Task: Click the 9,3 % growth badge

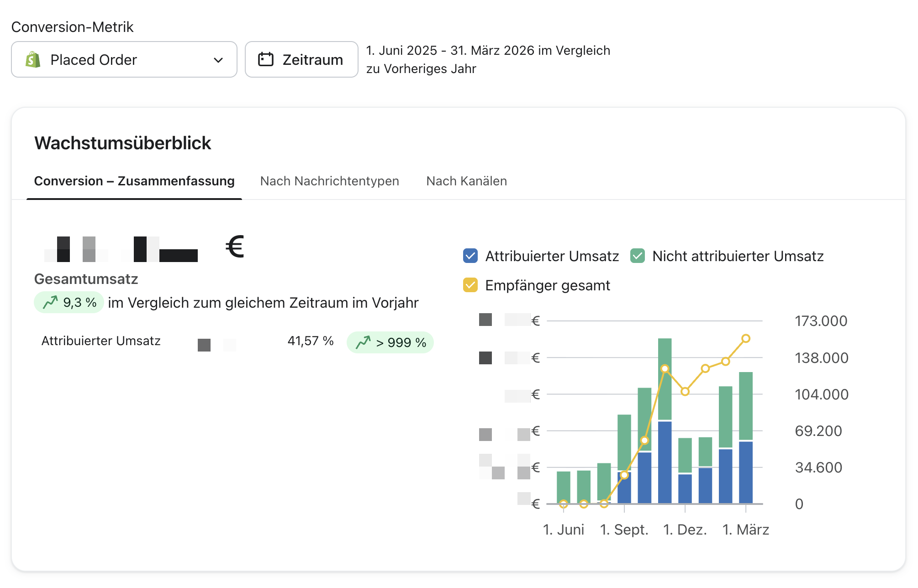Action: tap(69, 302)
